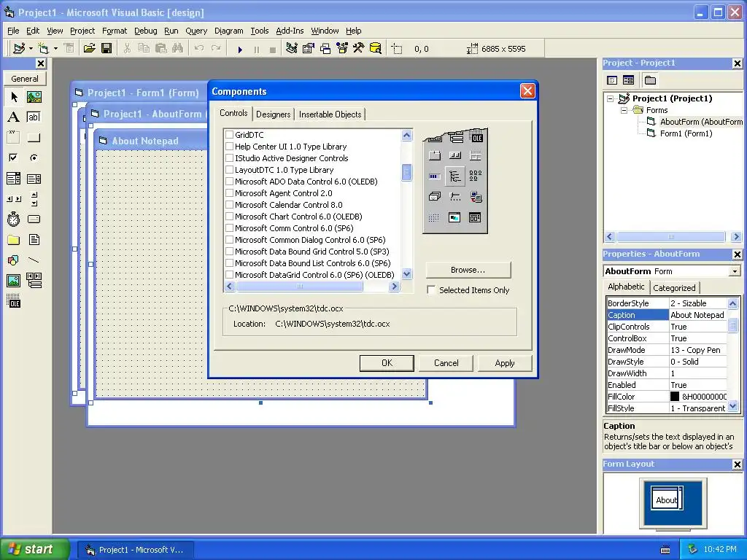The height and width of the screenshot is (560, 747).
Task: Check IStudio Active Designer Controls
Action: [x=229, y=158]
